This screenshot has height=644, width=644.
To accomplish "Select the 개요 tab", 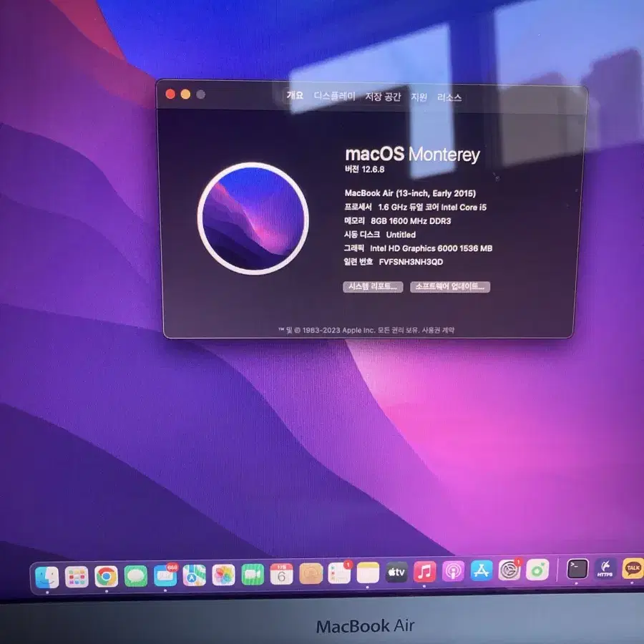I will tap(295, 95).
